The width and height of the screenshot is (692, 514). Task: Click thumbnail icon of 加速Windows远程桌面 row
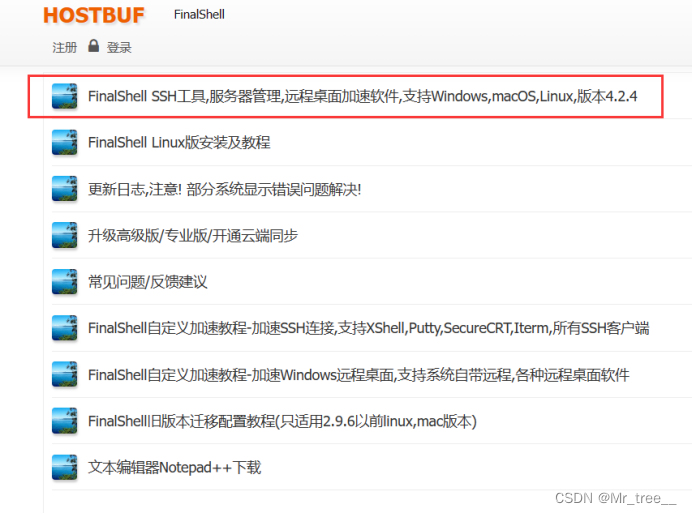coord(64,375)
